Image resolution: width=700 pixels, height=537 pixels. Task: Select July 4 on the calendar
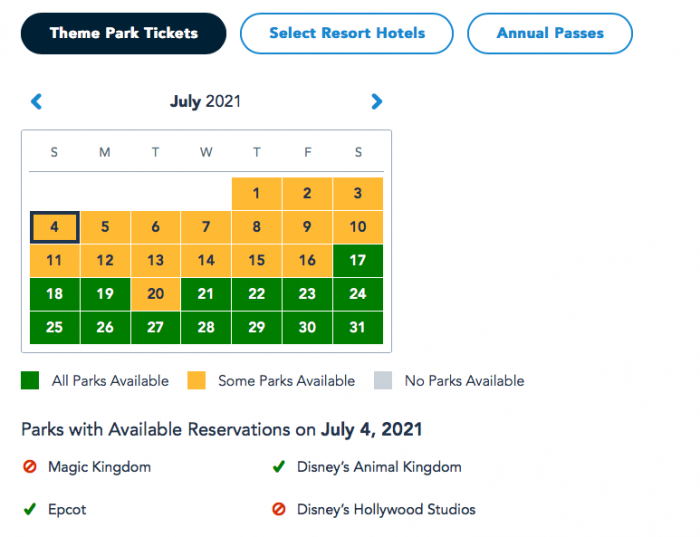coord(54,227)
